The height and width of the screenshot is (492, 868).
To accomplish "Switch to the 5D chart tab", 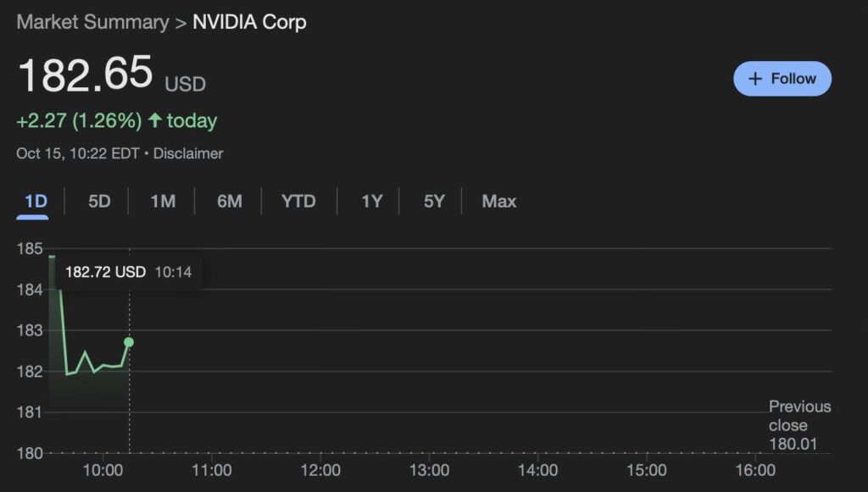I will pyautogui.click(x=99, y=202).
